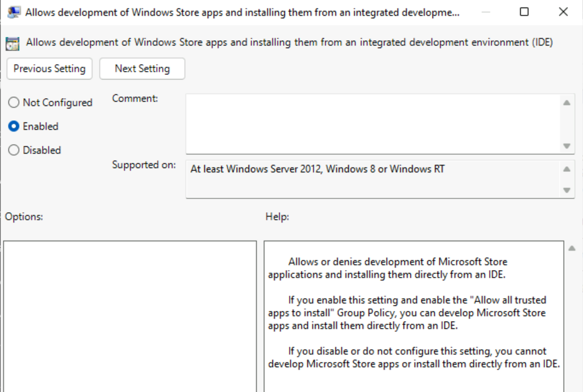Close the policy setting dialog

pyautogui.click(x=562, y=11)
